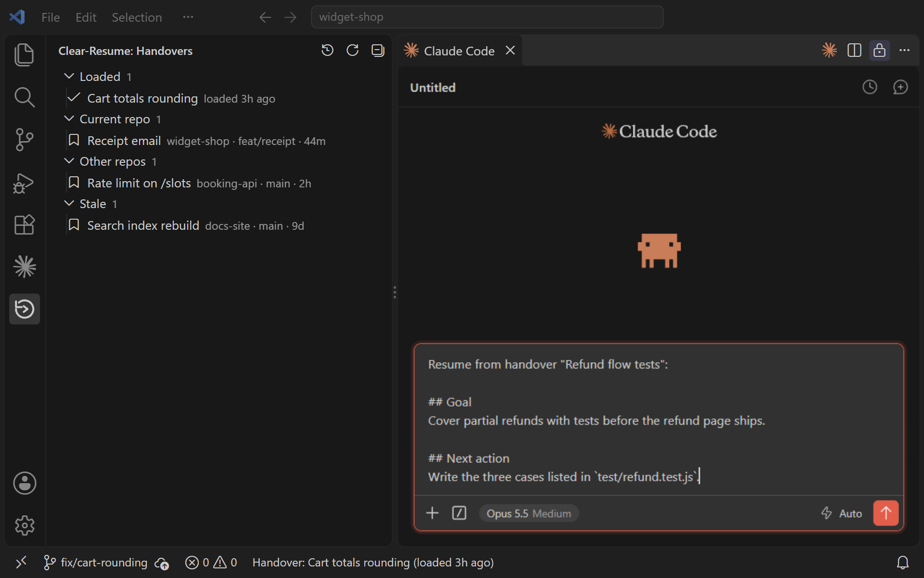Viewport: 924px width, 578px height.
Task: Publish changes cloud icon in status bar
Action: point(162,563)
